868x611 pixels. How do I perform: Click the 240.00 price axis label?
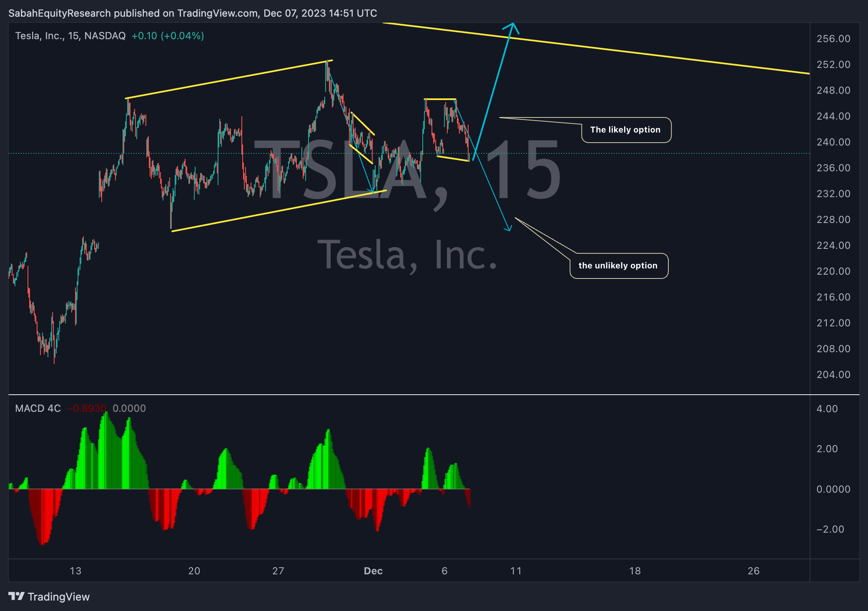click(833, 142)
